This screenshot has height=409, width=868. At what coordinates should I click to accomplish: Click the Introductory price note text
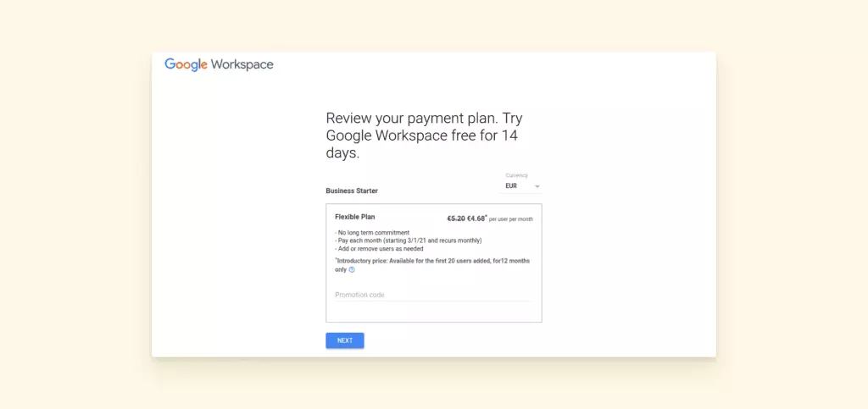pyautogui.click(x=432, y=265)
